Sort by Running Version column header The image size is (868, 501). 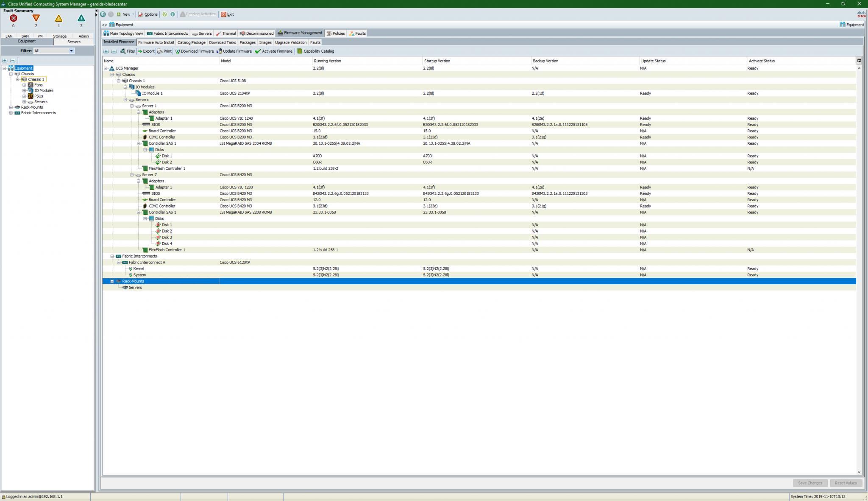click(367, 61)
